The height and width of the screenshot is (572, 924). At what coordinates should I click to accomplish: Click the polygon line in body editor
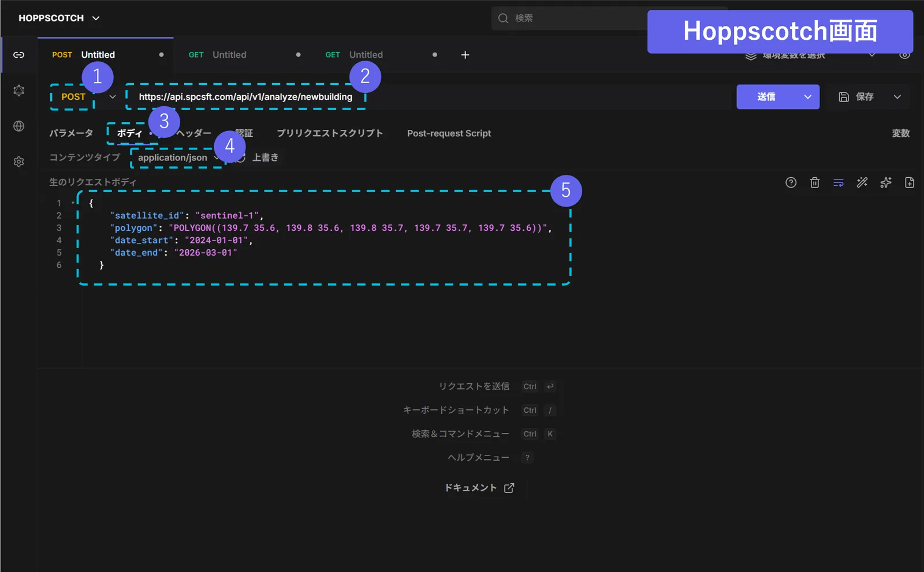click(x=331, y=228)
